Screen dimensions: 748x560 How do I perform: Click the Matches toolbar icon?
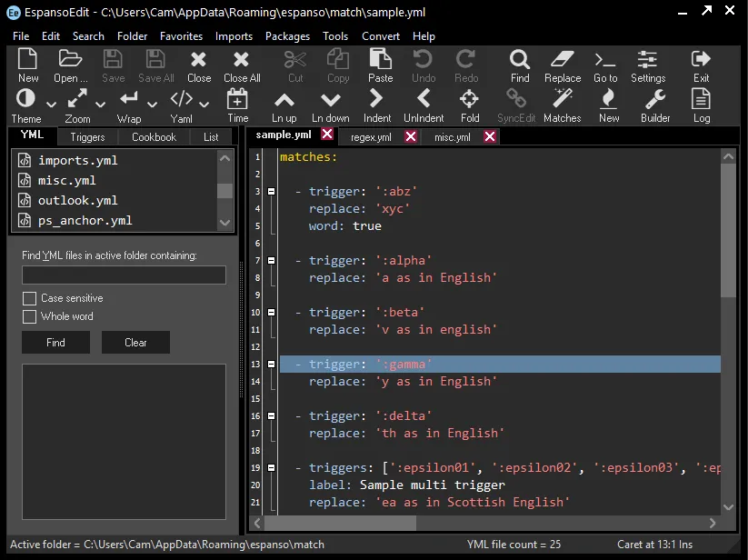[x=562, y=105]
